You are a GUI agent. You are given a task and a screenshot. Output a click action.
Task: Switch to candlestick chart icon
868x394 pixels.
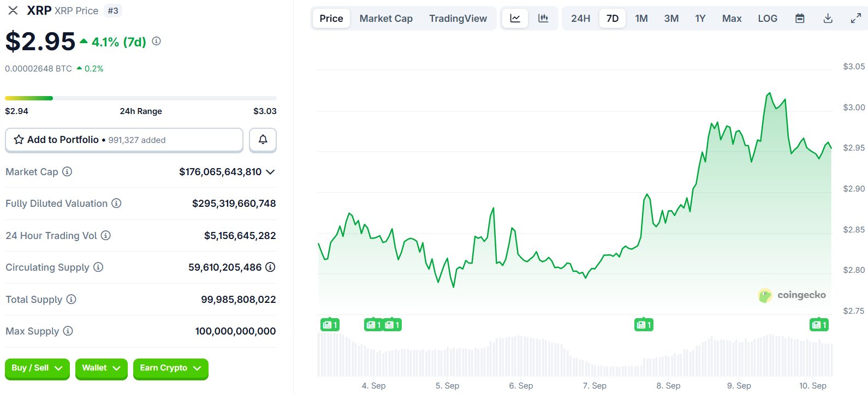click(543, 19)
